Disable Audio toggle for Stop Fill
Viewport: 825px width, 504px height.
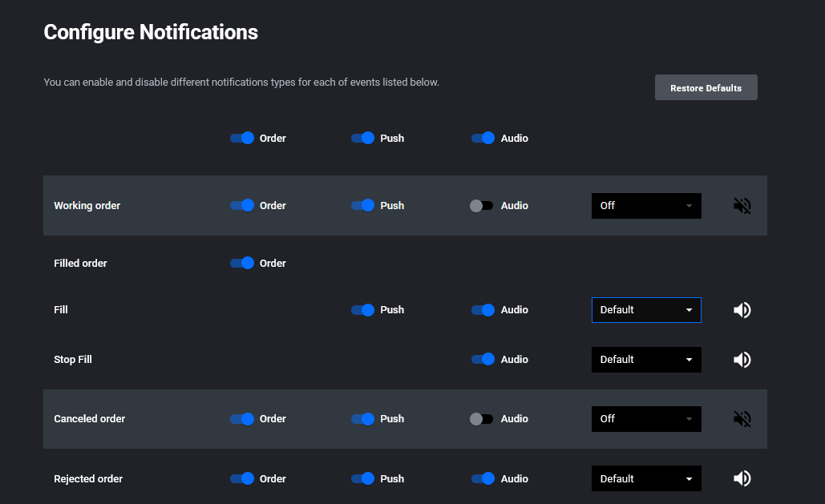483,359
